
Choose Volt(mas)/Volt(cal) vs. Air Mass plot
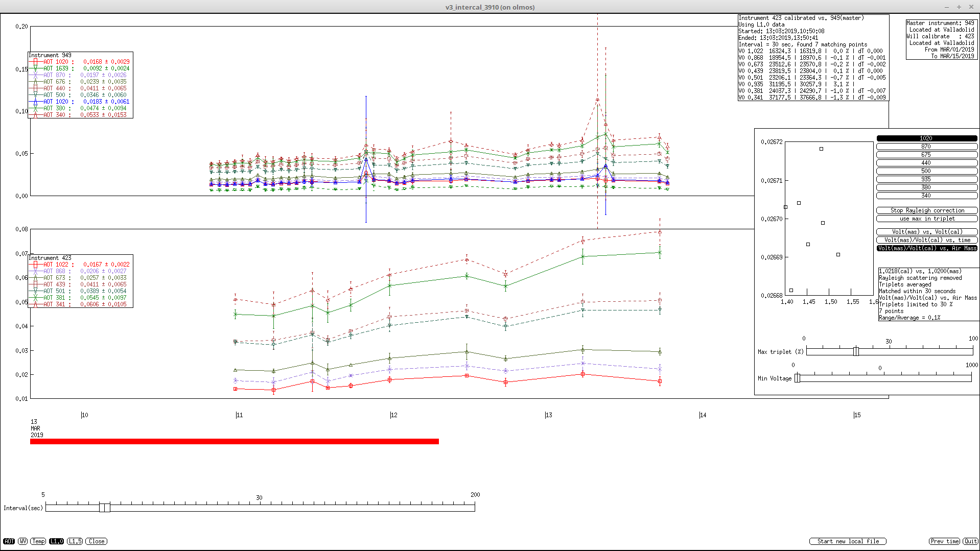927,248
